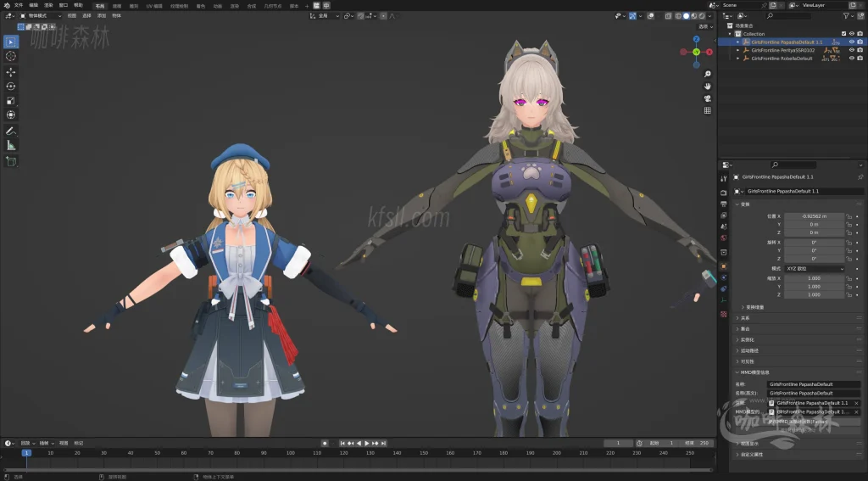The width and height of the screenshot is (868, 481).
Task: Select the Annotate pencil tool
Action: tap(10, 131)
